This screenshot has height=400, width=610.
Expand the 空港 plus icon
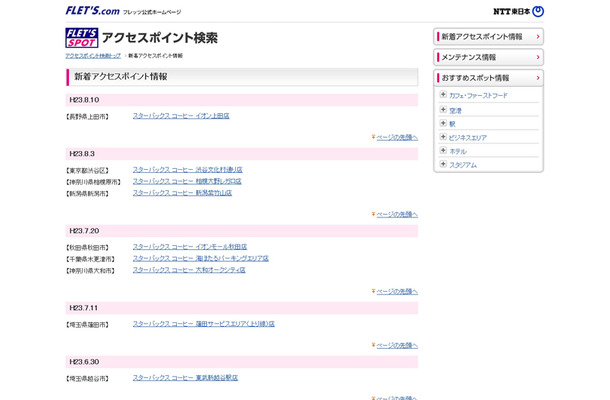pyautogui.click(x=443, y=110)
